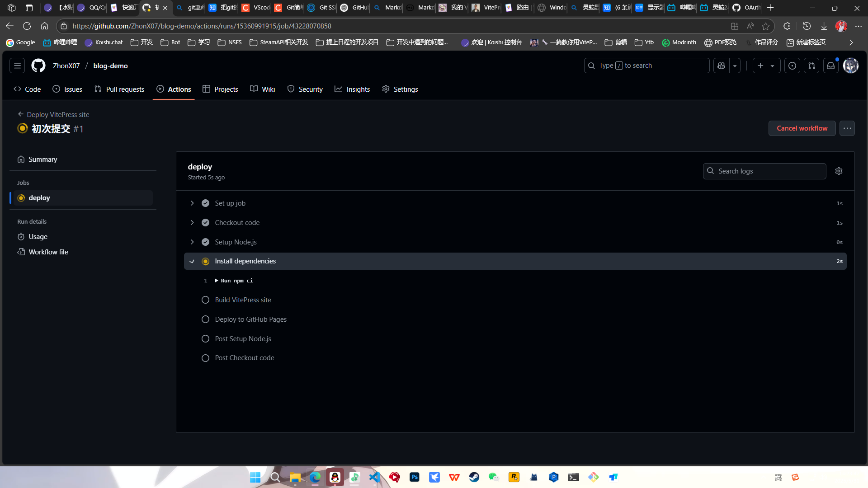Open the GitHub global navigation hamburger menu

click(17, 66)
